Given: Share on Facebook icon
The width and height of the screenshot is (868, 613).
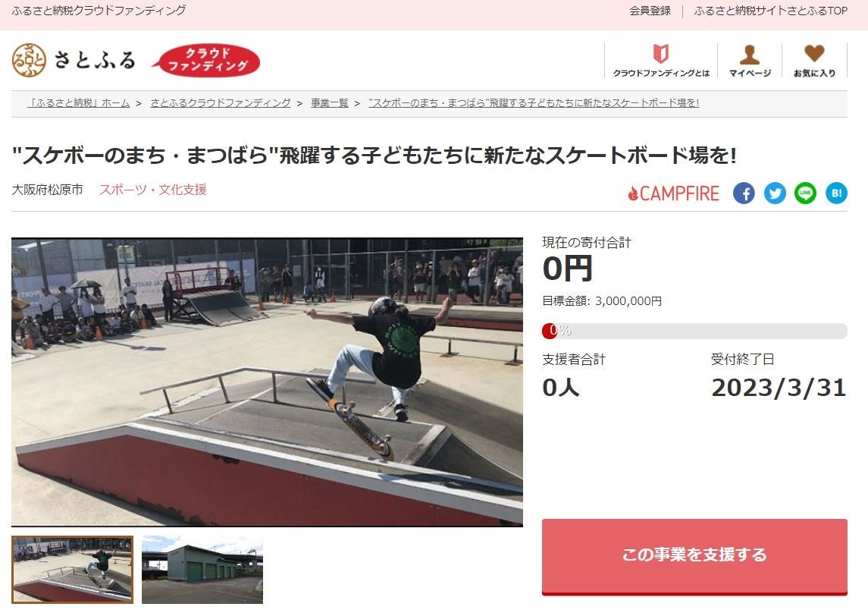Looking at the screenshot, I should (x=744, y=193).
